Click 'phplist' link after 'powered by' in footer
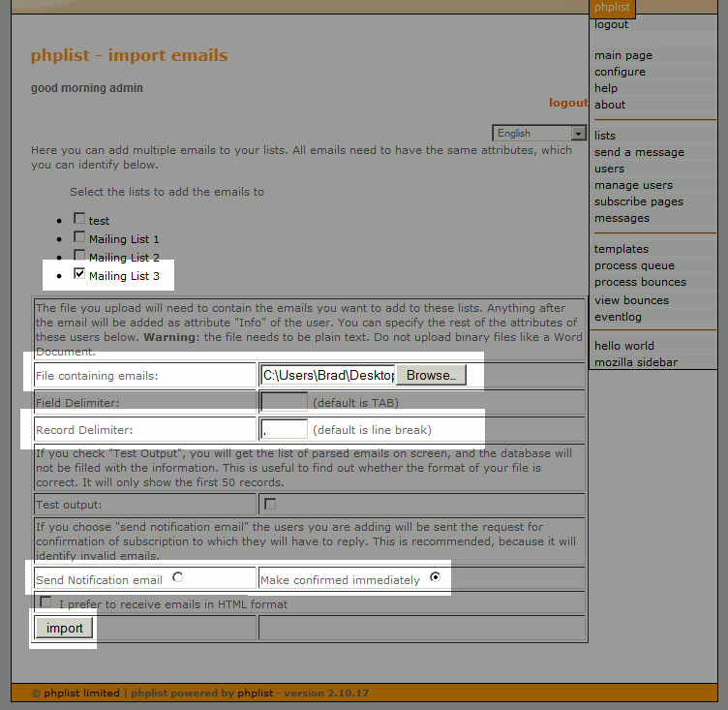This screenshot has height=710, width=728. [x=256, y=694]
